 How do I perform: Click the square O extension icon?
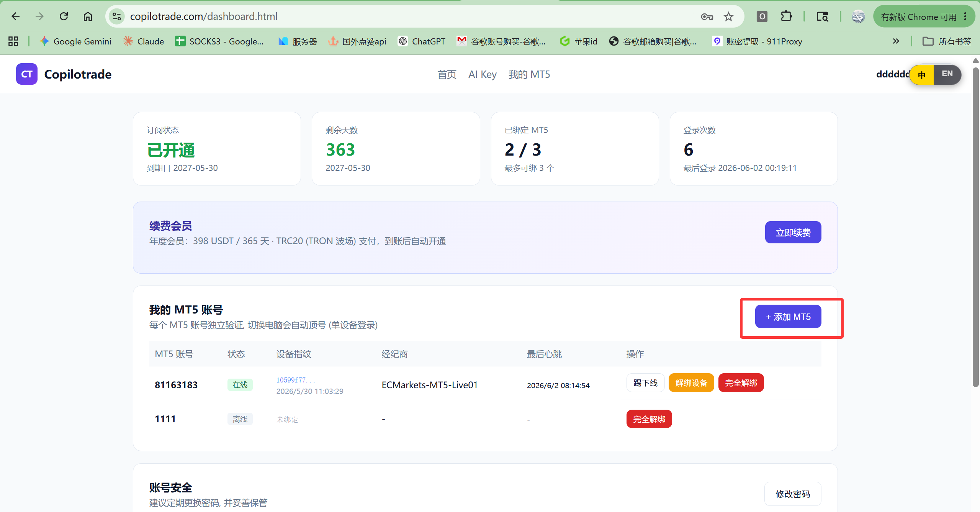pyautogui.click(x=762, y=16)
